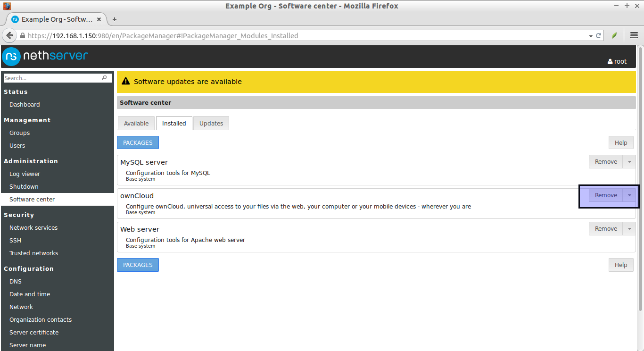Remove the ownCloud module

click(606, 195)
